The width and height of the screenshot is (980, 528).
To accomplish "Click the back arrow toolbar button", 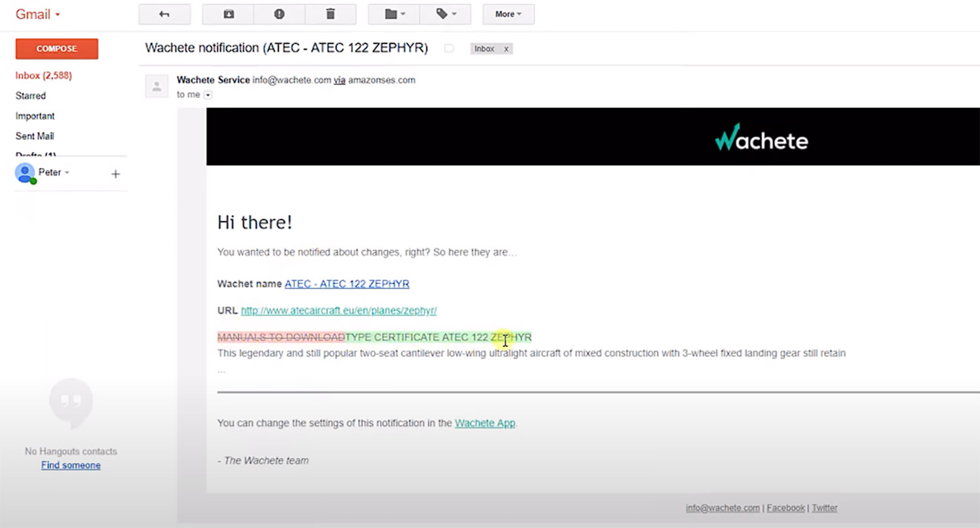I will [165, 14].
